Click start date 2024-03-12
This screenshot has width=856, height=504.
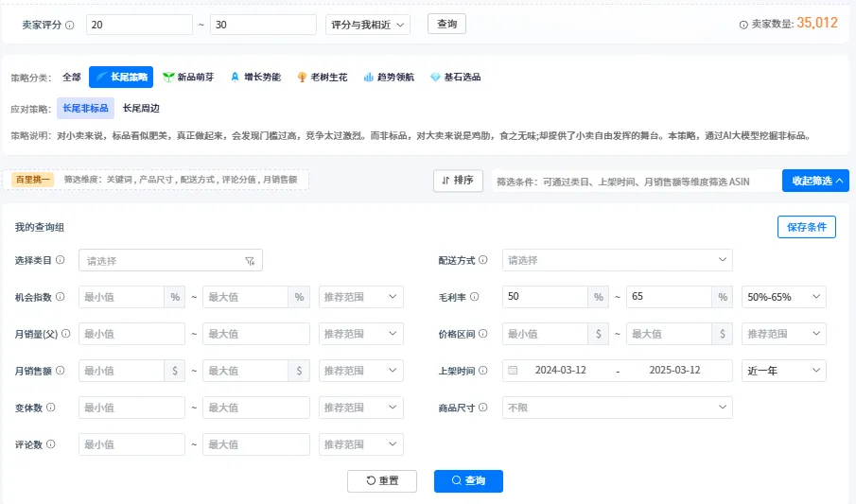561,371
